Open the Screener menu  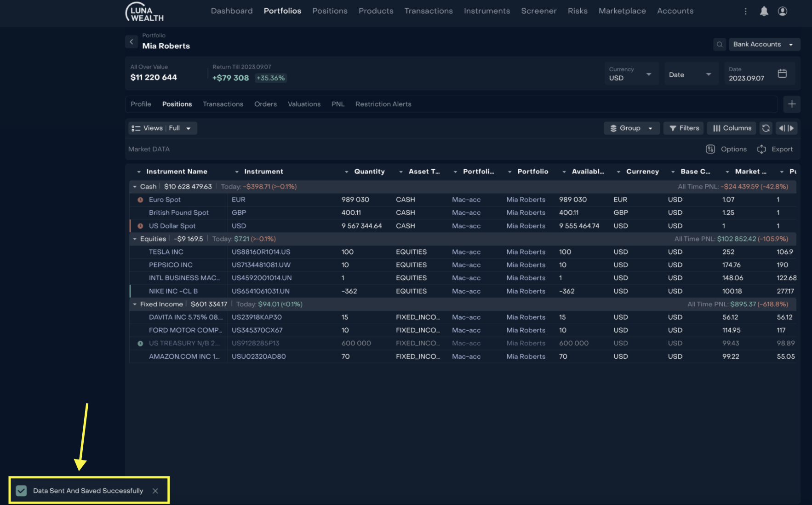[x=538, y=11]
